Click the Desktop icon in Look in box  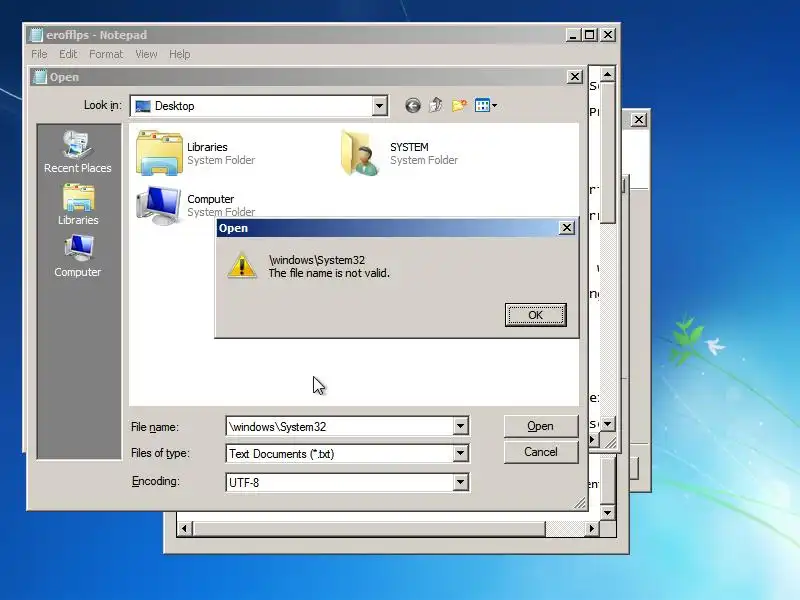[x=143, y=106]
